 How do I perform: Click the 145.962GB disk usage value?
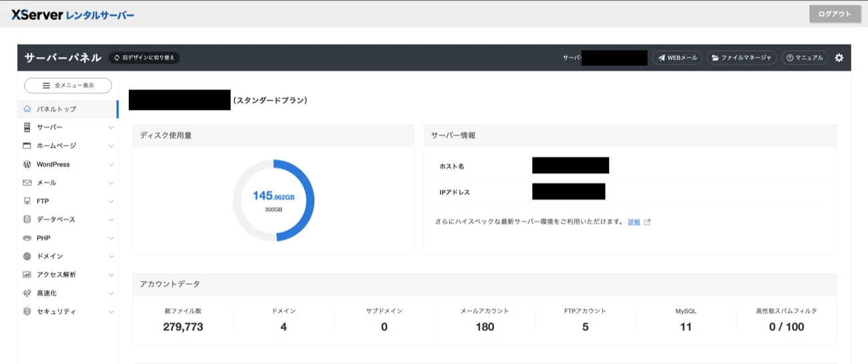pos(274,196)
